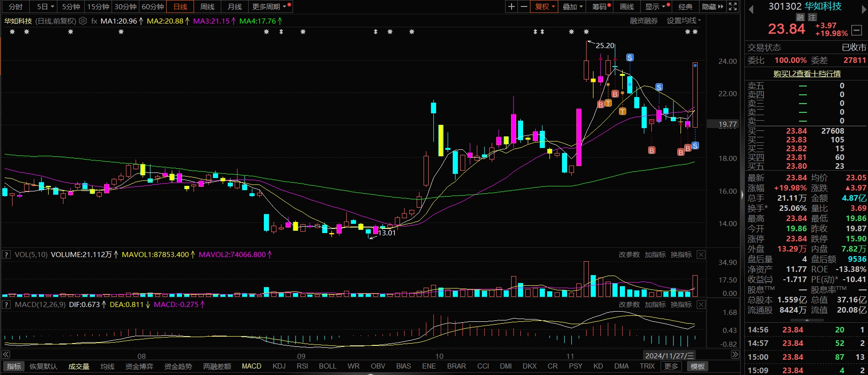Zoom in chart with plus button
The height and width of the screenshot is (375, 868).
click(511, 6)
